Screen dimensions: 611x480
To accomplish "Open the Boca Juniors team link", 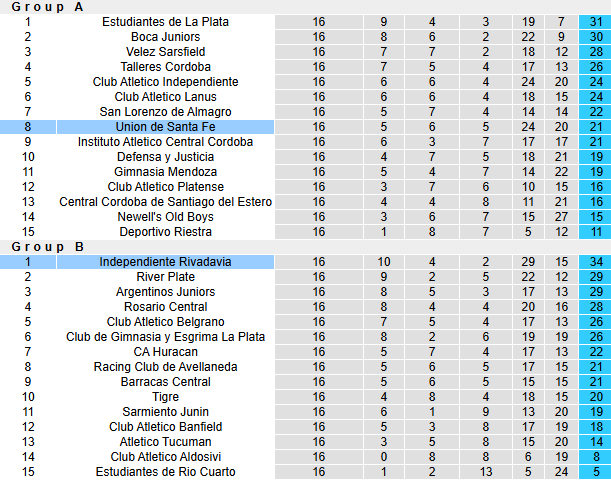I will [x=165, y=37].
